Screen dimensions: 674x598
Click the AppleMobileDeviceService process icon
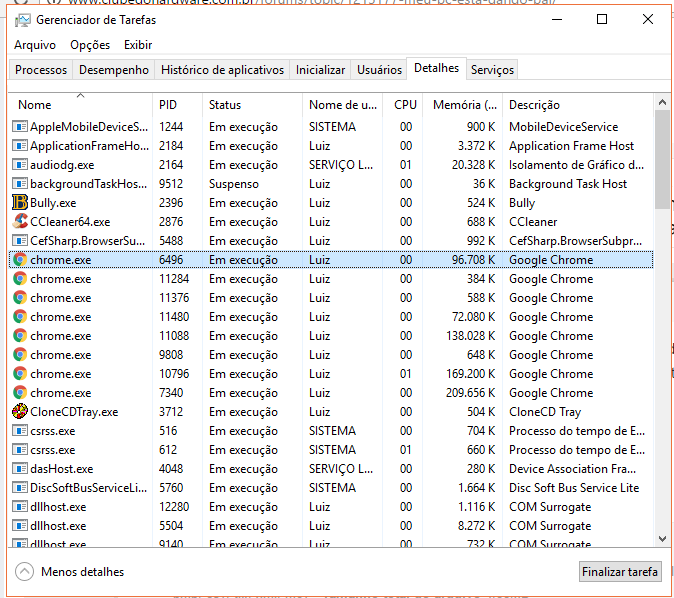(x=20, y=126)
